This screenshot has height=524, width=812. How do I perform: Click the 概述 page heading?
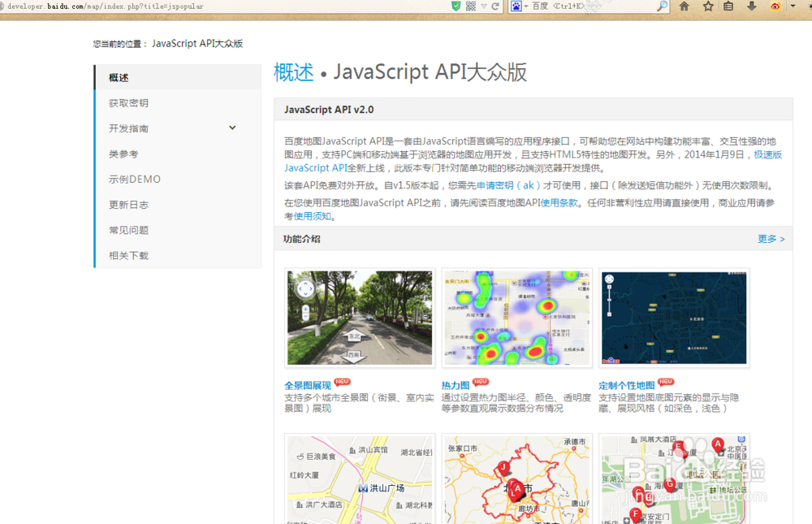pyautogui.click(x=294, y=72)
